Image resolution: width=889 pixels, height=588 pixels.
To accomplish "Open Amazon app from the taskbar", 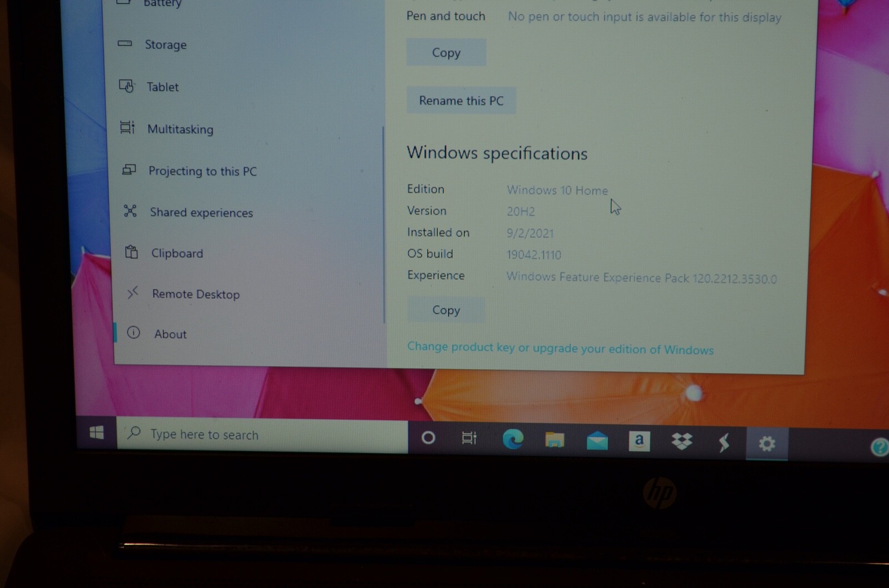I will (639, 441).
